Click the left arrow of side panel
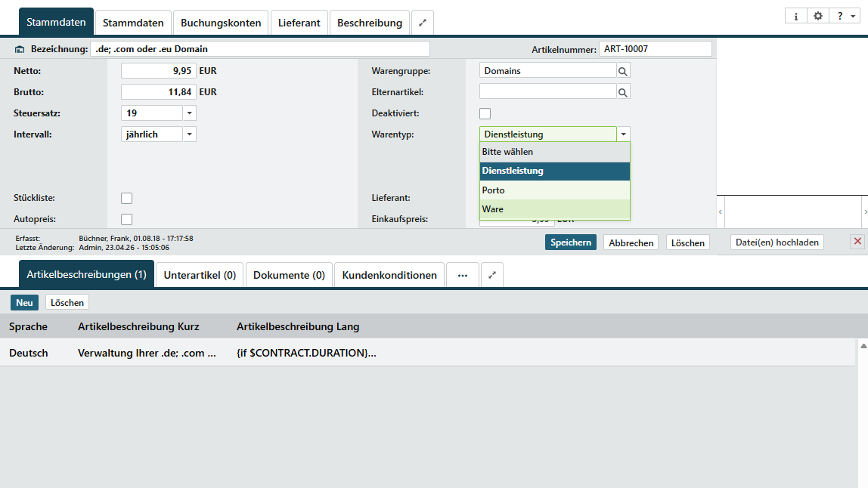This screenshot has width=868, height=488. click(721, 212)
